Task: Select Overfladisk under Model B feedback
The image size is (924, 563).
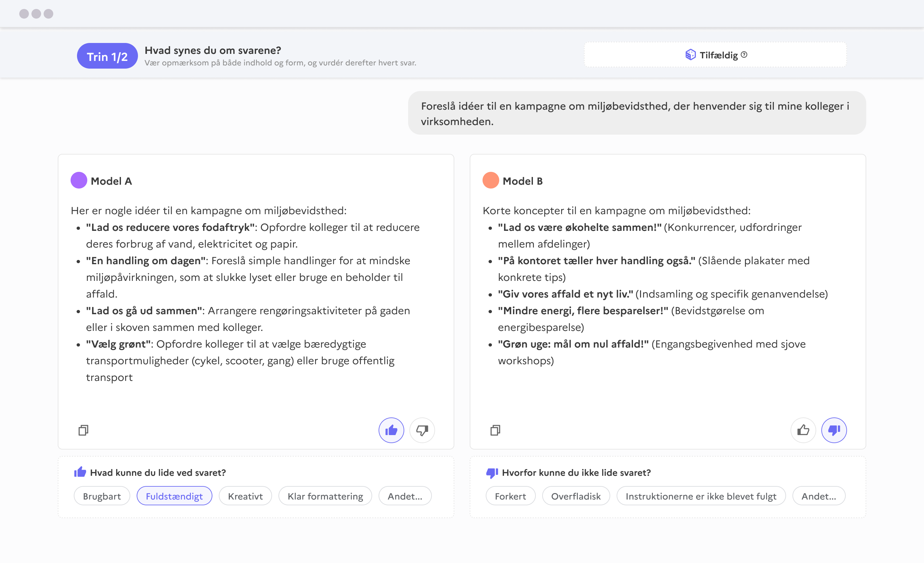Action: click(576, 496)
